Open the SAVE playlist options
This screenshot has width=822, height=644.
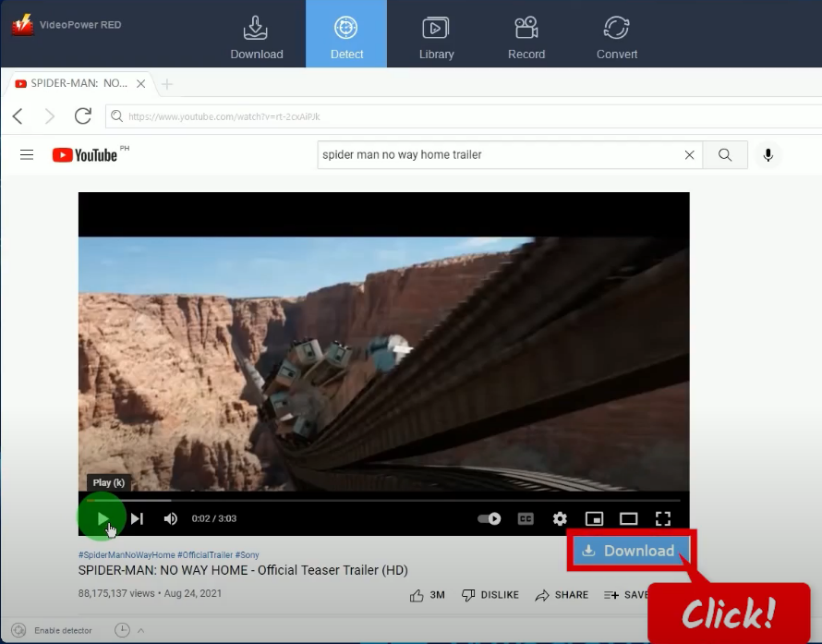pos(632,595)
